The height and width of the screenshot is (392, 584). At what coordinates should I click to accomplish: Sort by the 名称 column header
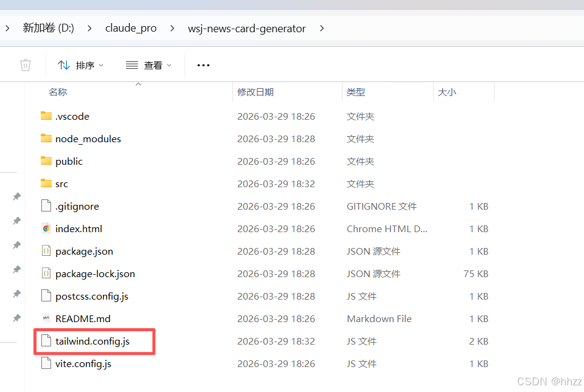[58, 92]
